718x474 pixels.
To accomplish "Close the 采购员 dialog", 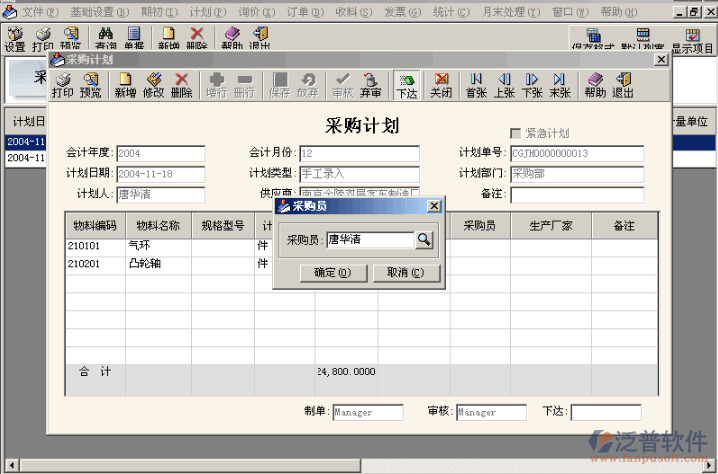I will click(433, 206).
